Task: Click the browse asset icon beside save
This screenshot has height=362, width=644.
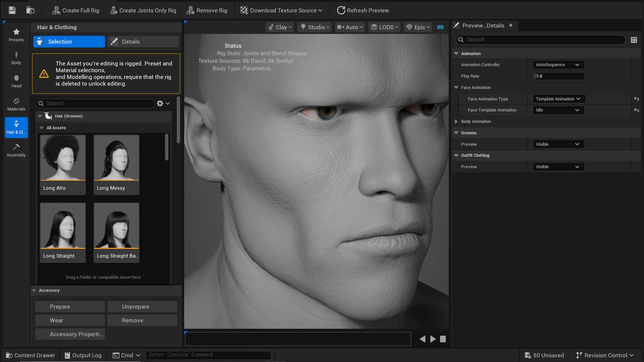Action: tap(31, 10)
